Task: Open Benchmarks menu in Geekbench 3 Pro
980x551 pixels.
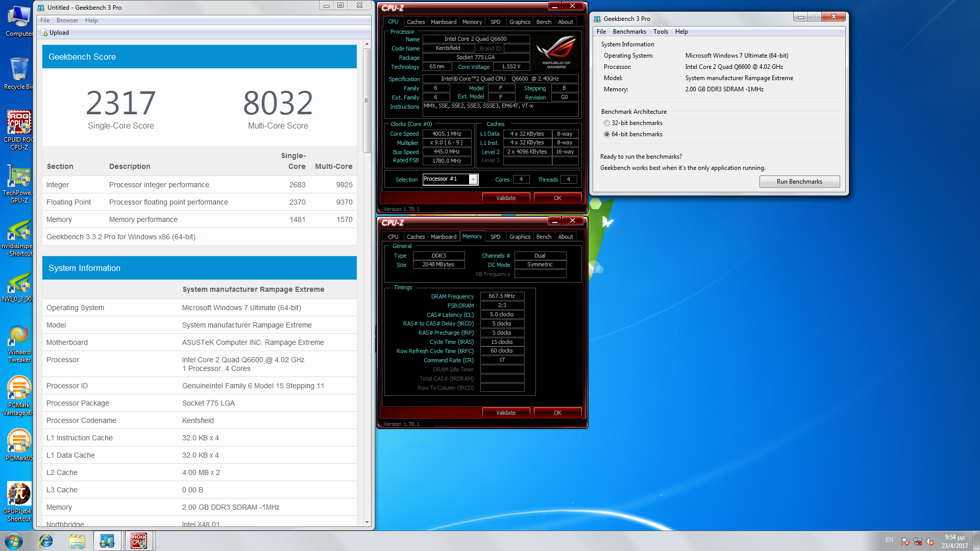Action: 629,32
